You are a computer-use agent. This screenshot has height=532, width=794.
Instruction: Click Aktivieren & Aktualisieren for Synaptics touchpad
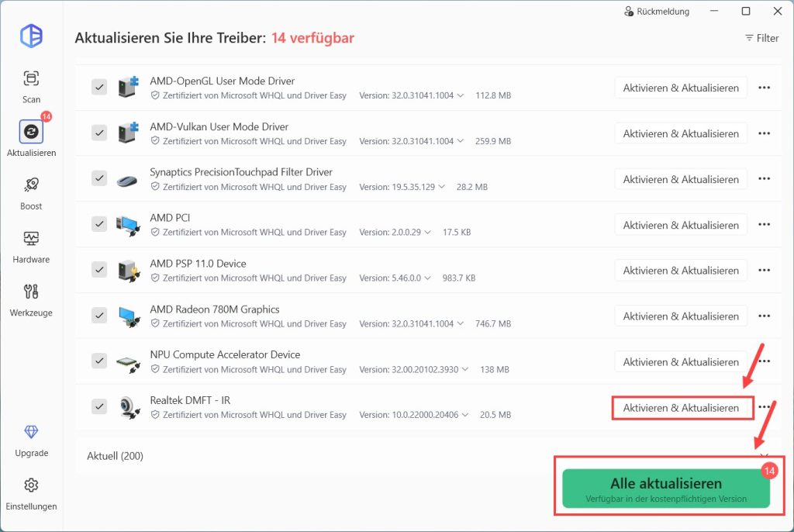click(x=681, y=179)
